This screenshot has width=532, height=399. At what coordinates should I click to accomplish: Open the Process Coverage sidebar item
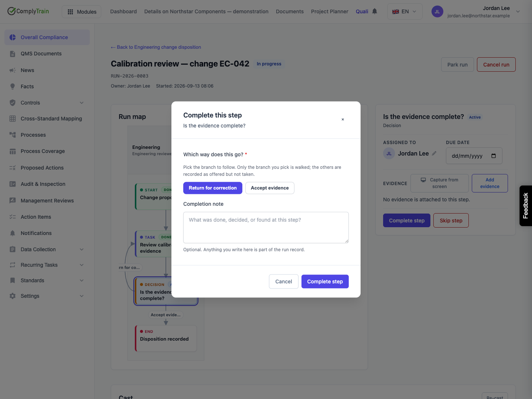pos(47,151)
